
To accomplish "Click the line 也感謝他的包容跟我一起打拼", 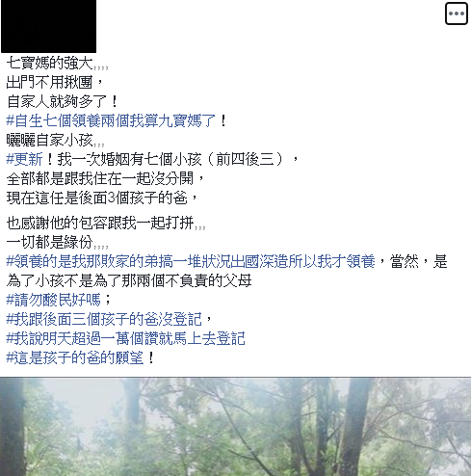I will click(x=106, y=223).
